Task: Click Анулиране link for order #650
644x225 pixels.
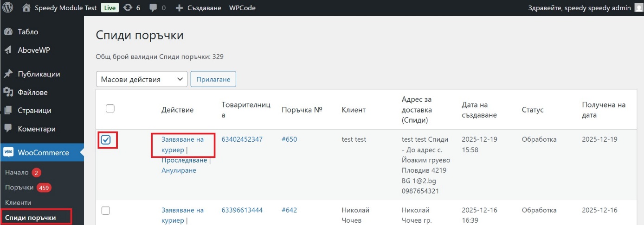Action: (x=179, y=170)
